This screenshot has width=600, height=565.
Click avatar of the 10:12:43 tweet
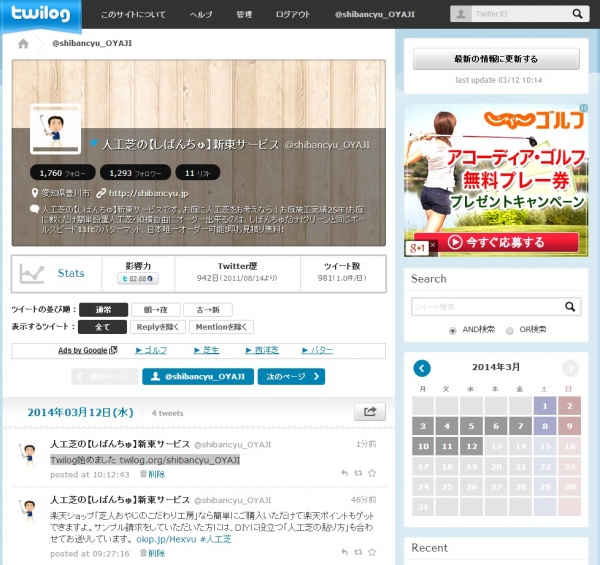tap(29, 454)
